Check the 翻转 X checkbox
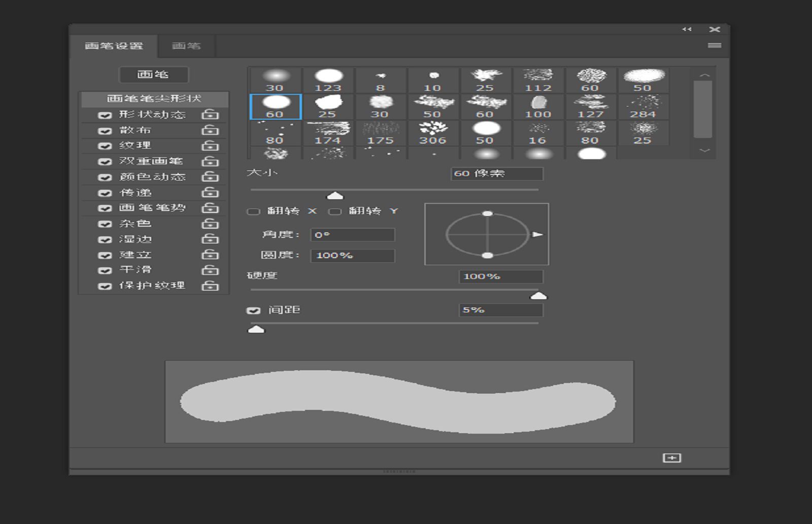The image size is (812, 524). click(253, 212)
